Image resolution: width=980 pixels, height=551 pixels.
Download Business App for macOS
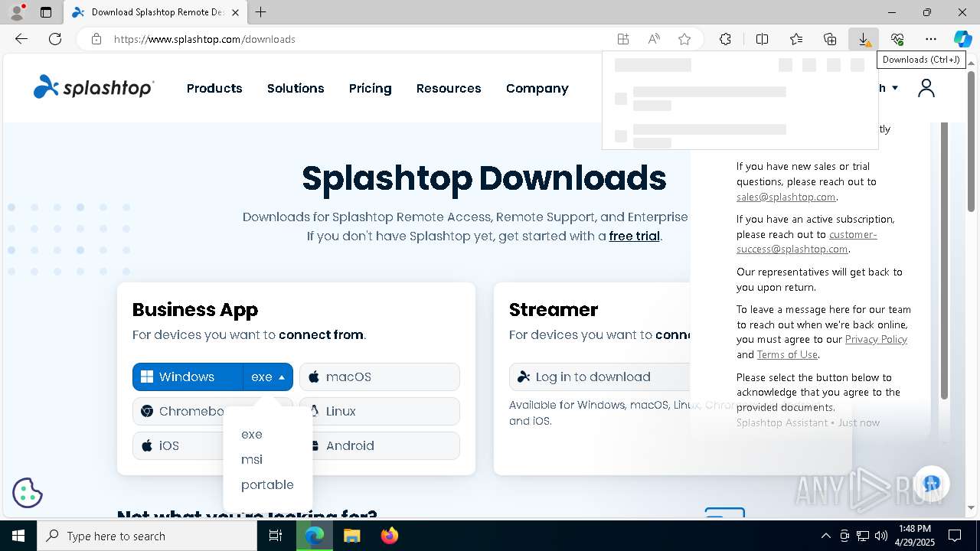pos(380,377)
